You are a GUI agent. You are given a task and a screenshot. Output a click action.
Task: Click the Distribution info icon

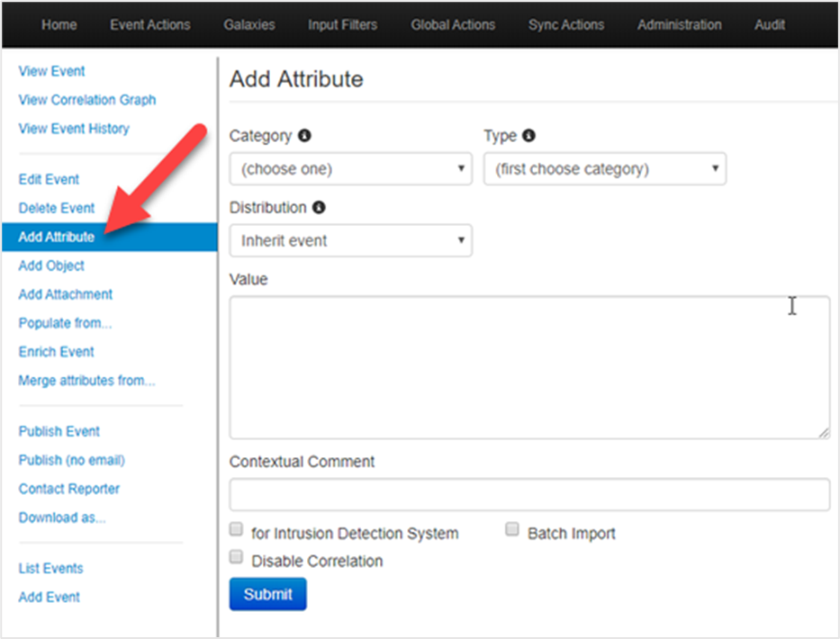(319, 207)
